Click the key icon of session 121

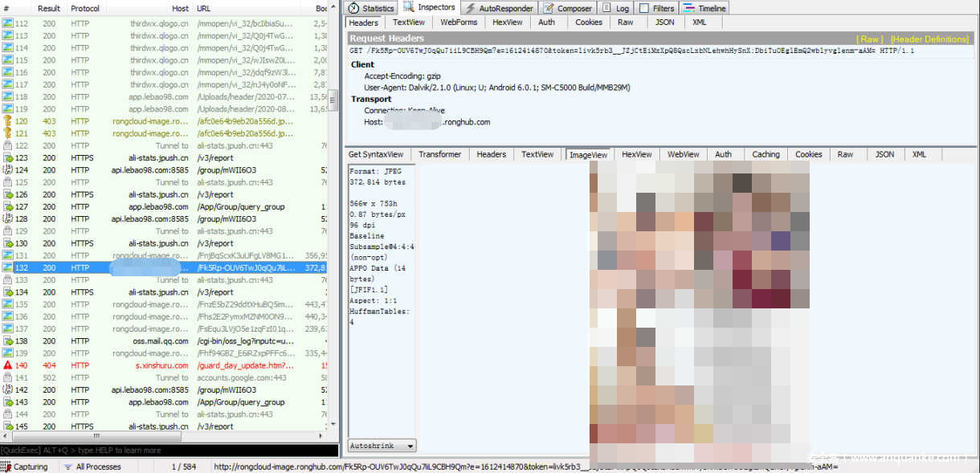(x=7, y=133)
